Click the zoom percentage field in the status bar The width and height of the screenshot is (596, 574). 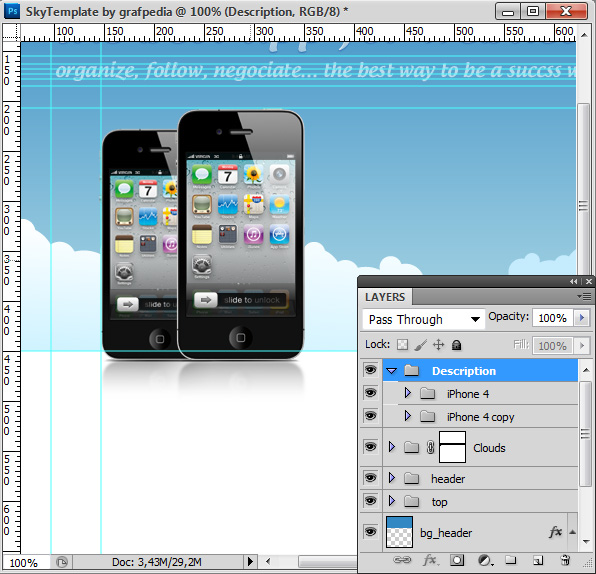click(26, 562)
